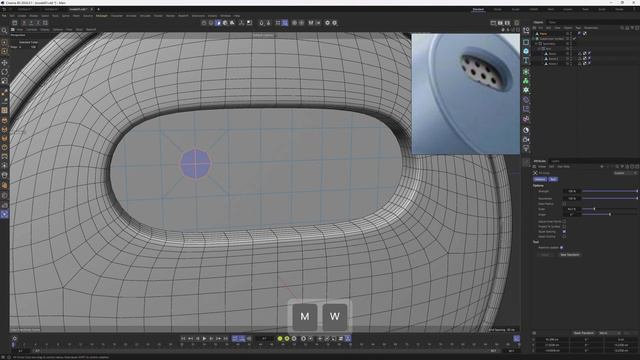Image resolution: width=640 pixels, height=360 pixels.
Task: Adjust the Scale slider handle
Action: [594, 209]
